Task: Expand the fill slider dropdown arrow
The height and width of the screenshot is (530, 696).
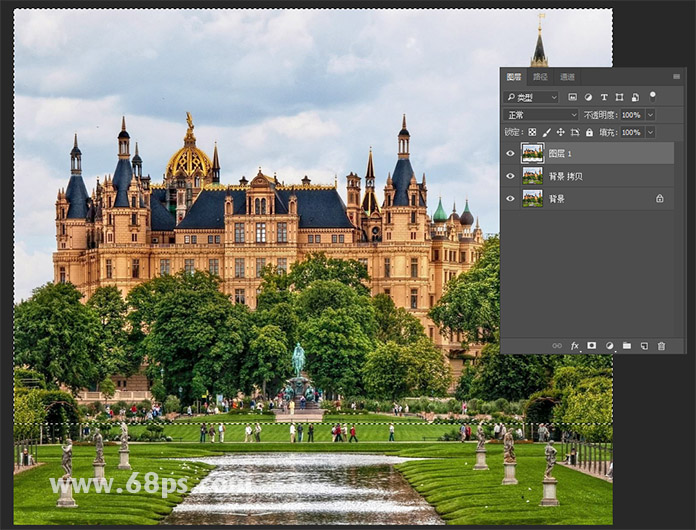Action: pos(650,132)
